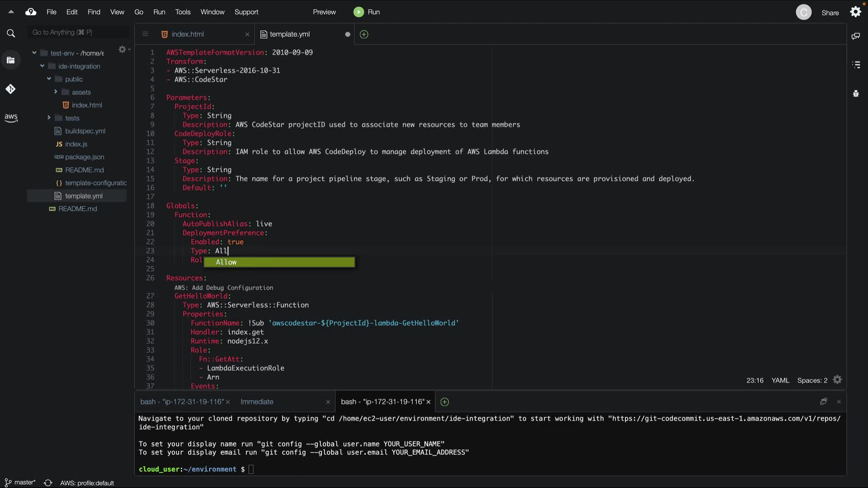Open the file tree settings gear dropdown
Viewport: 868px width, 488px height.
click(x=123, y=49)
